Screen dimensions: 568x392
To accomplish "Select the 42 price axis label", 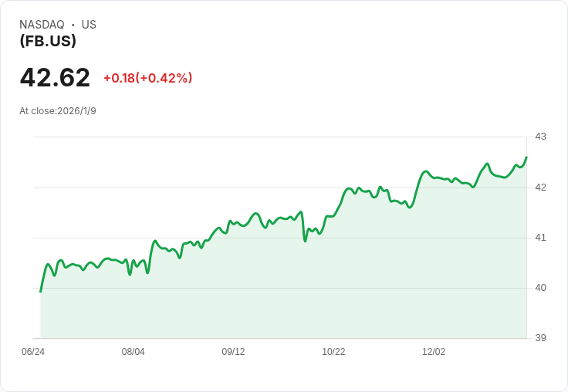I will 540,188.
